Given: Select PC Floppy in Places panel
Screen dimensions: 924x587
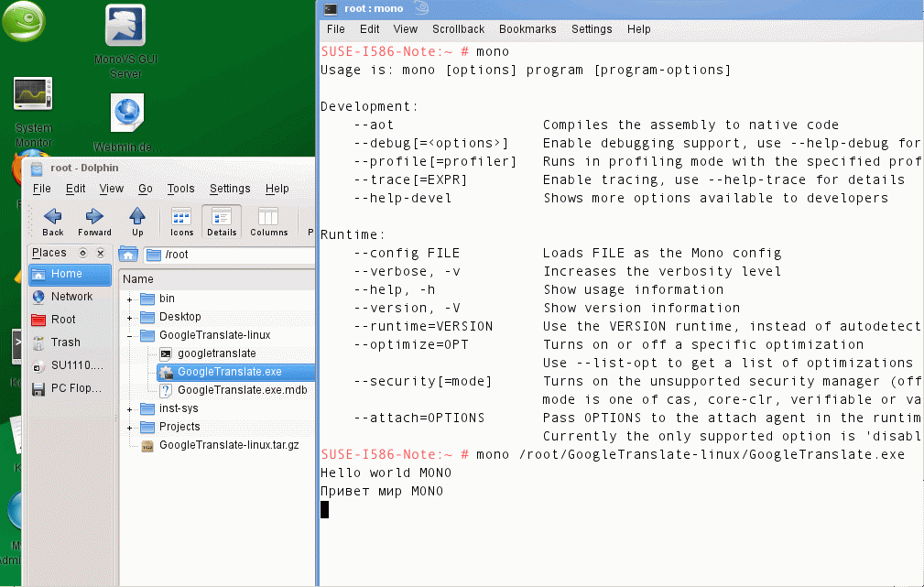Looking at the screenshot, I should click(71, 389).
